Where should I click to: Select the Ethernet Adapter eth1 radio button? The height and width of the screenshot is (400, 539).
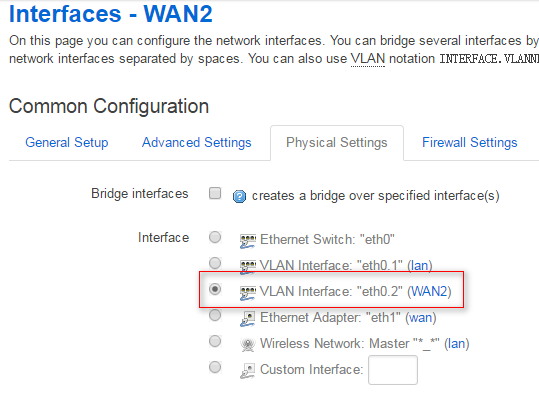pos(215,315)
